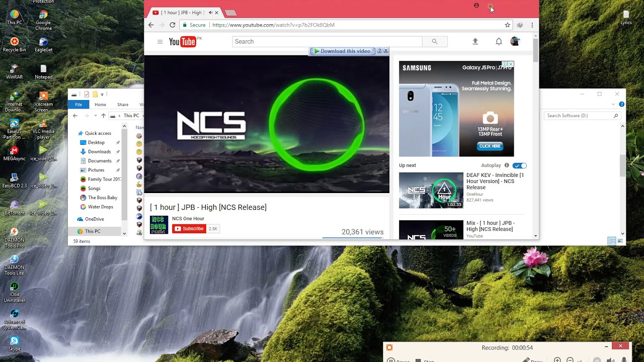Open Home tab in File Explorer

pos(100,105)
